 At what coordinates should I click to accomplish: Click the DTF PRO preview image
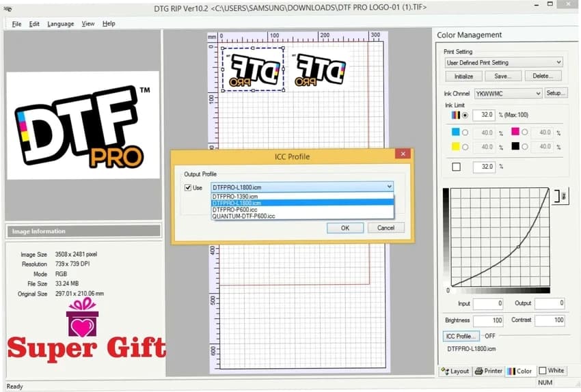coord(83,125)
